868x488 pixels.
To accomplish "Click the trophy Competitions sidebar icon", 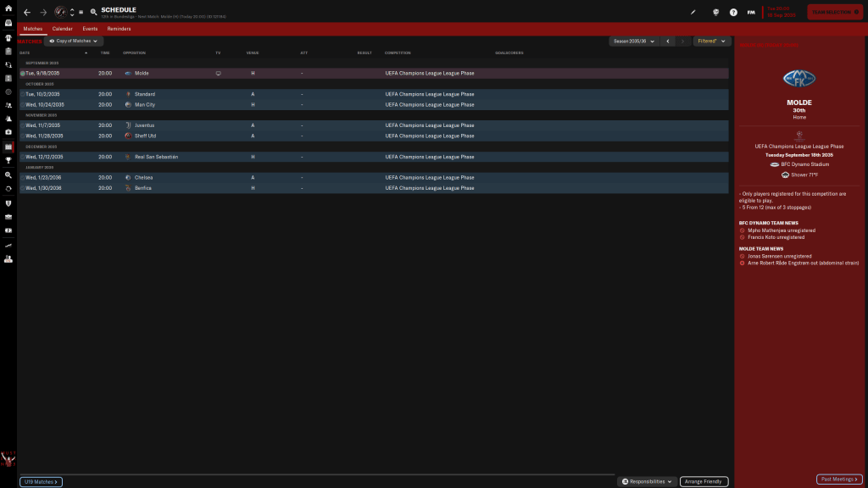I will pos(8,160).
